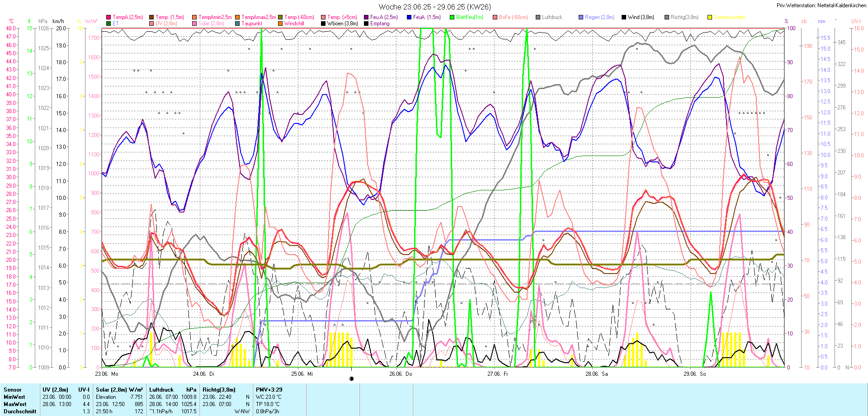This screenshot has width=868, height=416.
Task: Click the min pressure value 1009.8
Action: [x=189, y=397]
